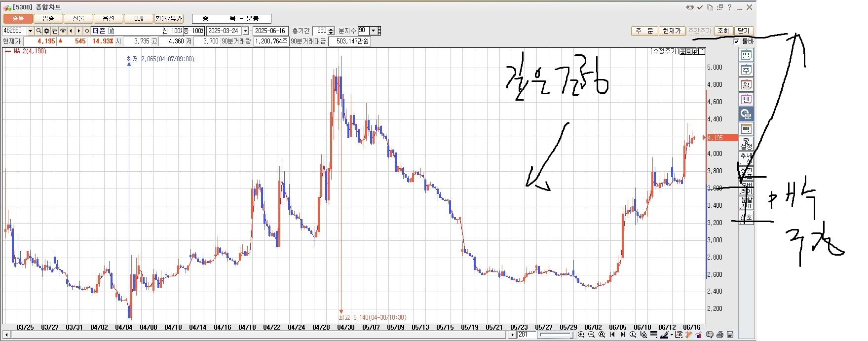
Task: Switch to the daily (일) chart period
Action: coord(746,55)
